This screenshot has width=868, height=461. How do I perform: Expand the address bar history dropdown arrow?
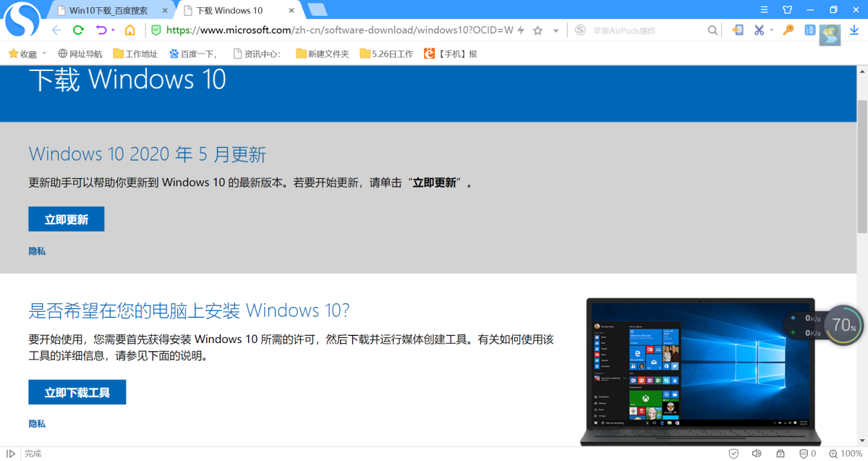556,30
